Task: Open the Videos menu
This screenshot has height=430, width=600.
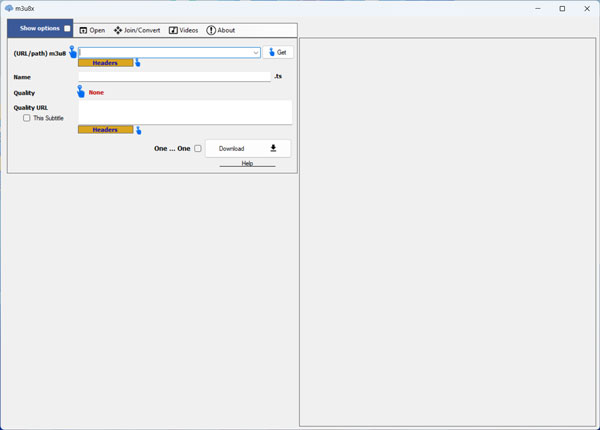Action: 184,30
